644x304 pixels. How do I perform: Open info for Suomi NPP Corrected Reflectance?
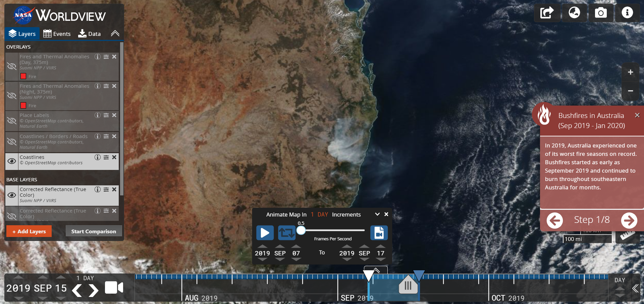98,189
